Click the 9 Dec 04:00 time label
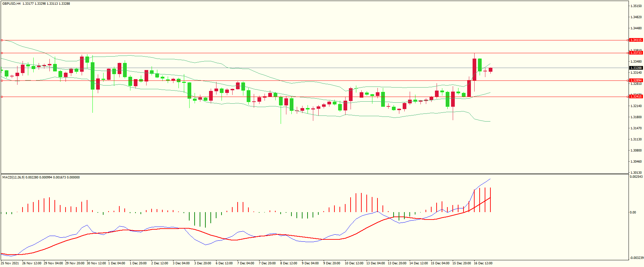This screenshot has height=267, width=644. click(x=310, y=263)
